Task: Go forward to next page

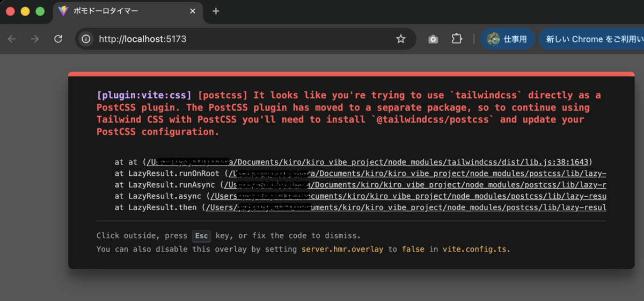Action: 35,39
